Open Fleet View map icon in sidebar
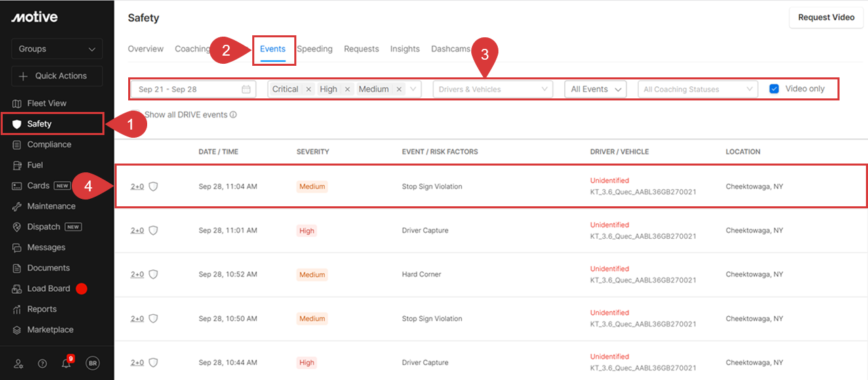The image size is (868, 380). (18, 103)
